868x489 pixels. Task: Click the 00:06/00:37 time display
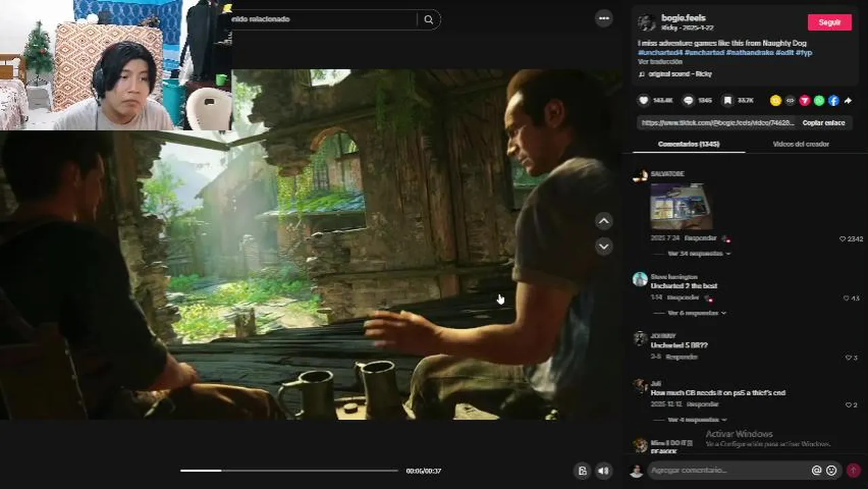click(424, 471)
